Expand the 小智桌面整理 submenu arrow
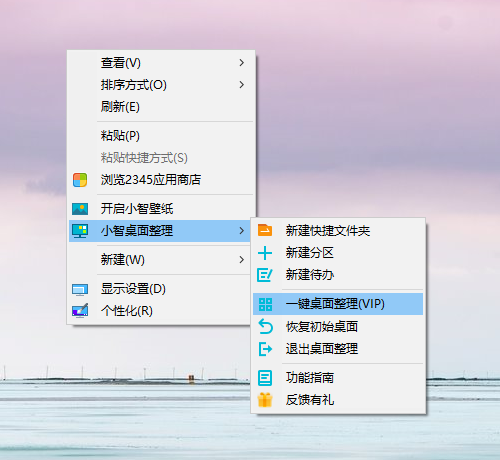This screenshot has height=460, width=500. click(x=242, y=231)
